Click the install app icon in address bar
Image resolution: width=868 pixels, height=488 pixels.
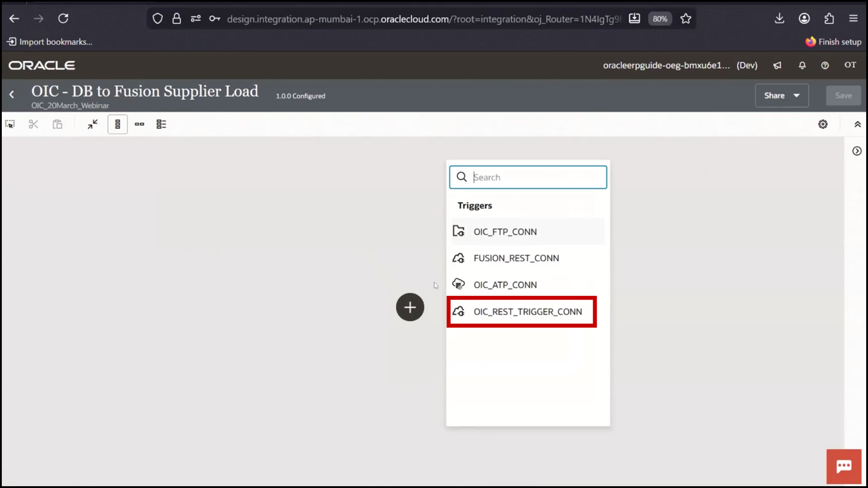[635, 19]
